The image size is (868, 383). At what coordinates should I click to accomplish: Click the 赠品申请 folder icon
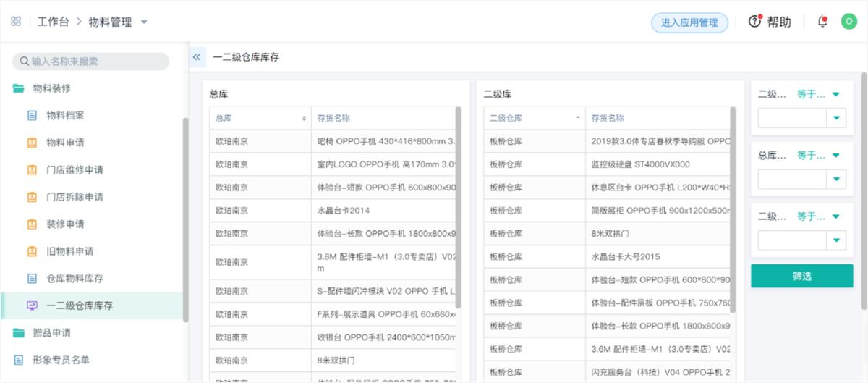(19, 333)
